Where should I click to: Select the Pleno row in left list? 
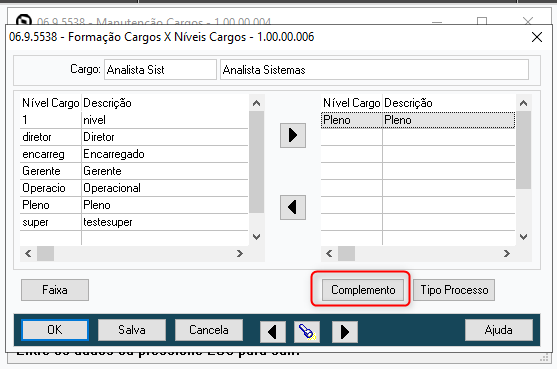coord(134,205)
